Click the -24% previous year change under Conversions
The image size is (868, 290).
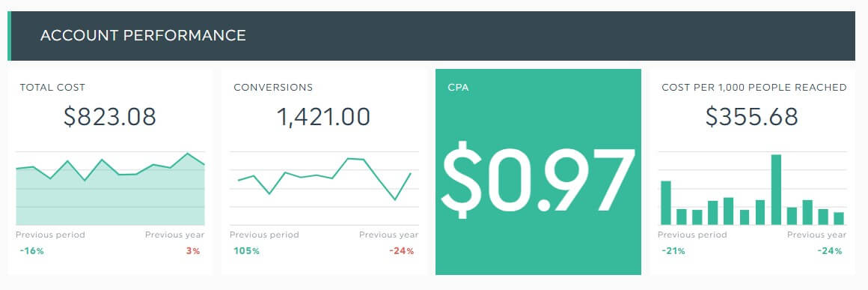401,251
